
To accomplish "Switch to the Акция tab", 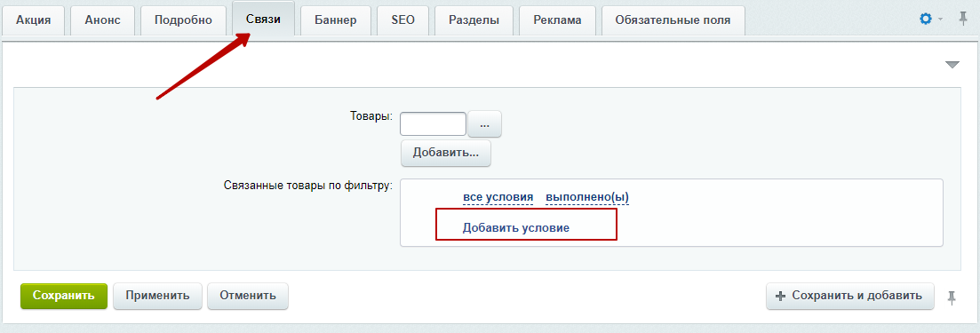I will pos(34,20).
